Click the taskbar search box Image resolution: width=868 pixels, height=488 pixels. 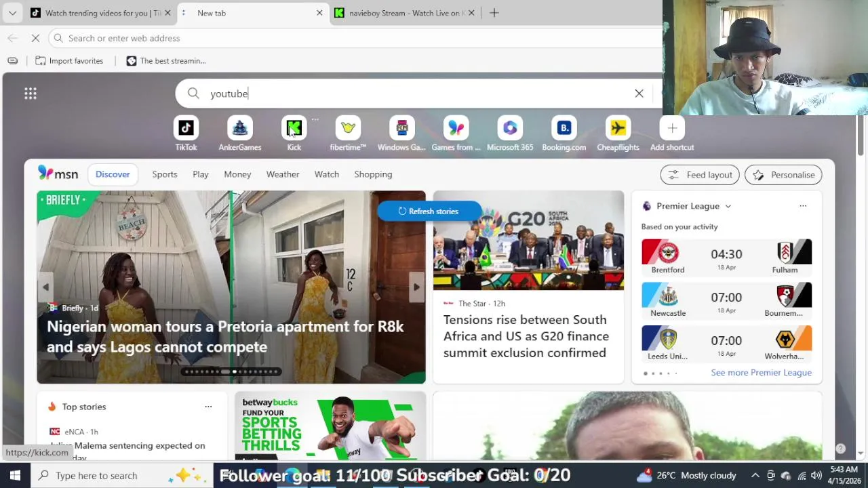point(122,475)
